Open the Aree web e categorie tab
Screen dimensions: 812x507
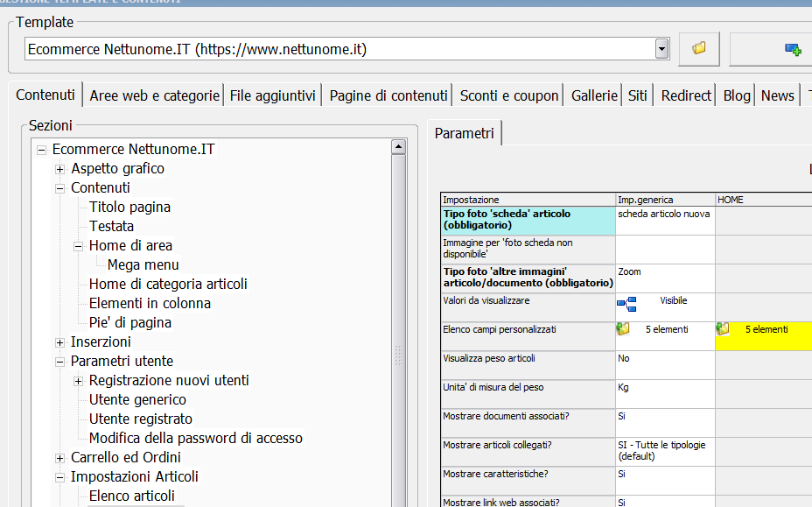(154, 96)
